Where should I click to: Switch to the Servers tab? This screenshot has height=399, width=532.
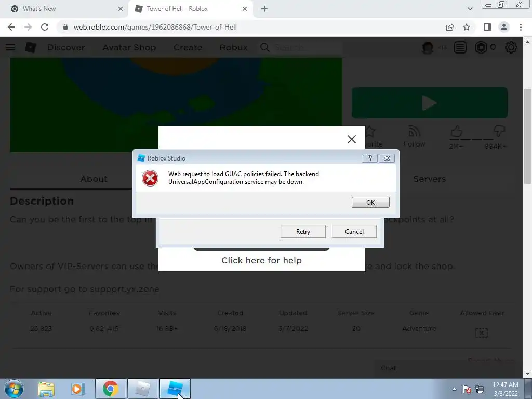tap(430, 179)
